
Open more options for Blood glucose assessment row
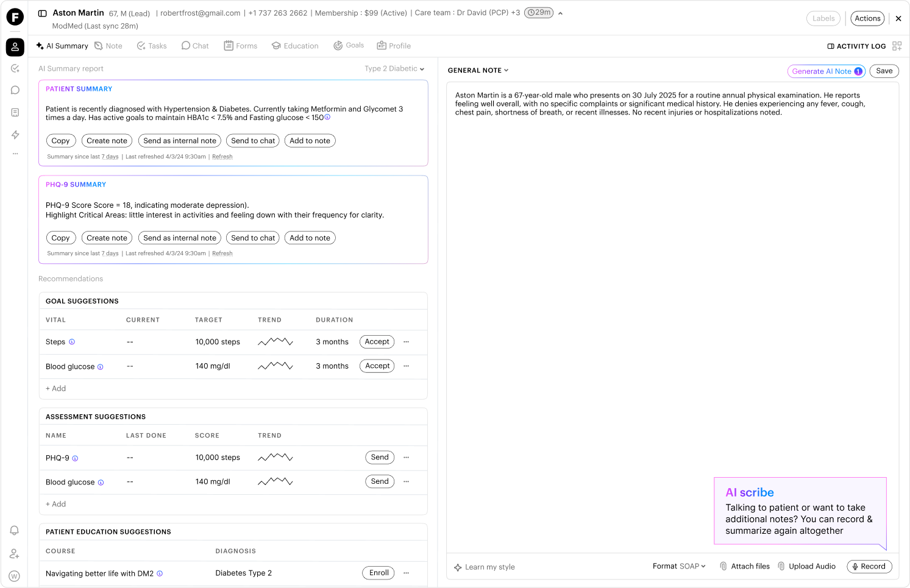tap(407, 482)
